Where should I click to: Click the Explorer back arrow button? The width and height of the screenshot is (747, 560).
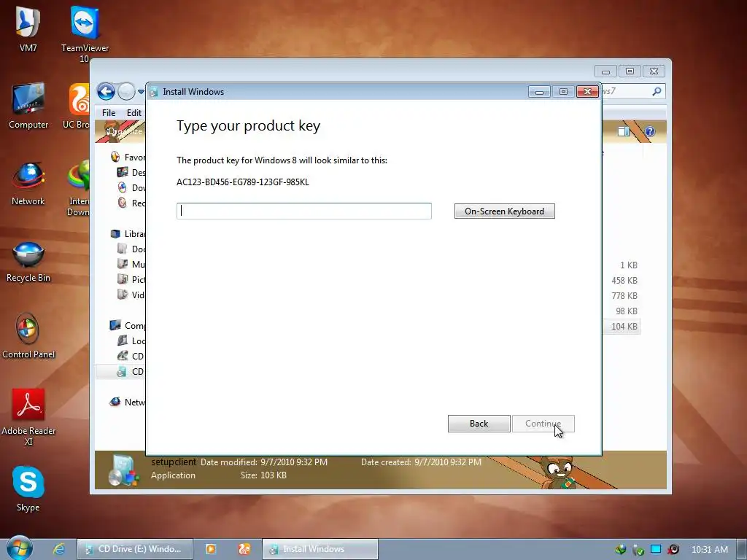107,91
